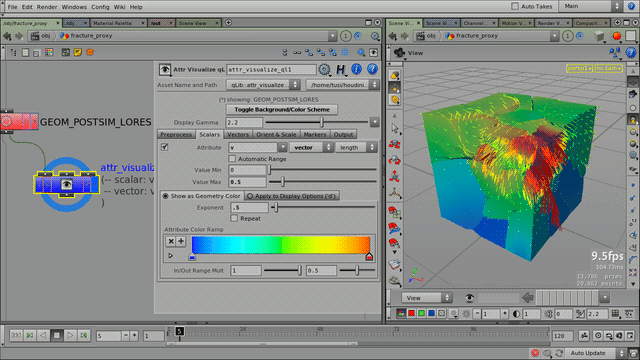Image resolution: width=640 pixels, height=360 pixels.
Task: Open the /home/tusi/houdini path dropdown
Action: click(x=342, y=85)
